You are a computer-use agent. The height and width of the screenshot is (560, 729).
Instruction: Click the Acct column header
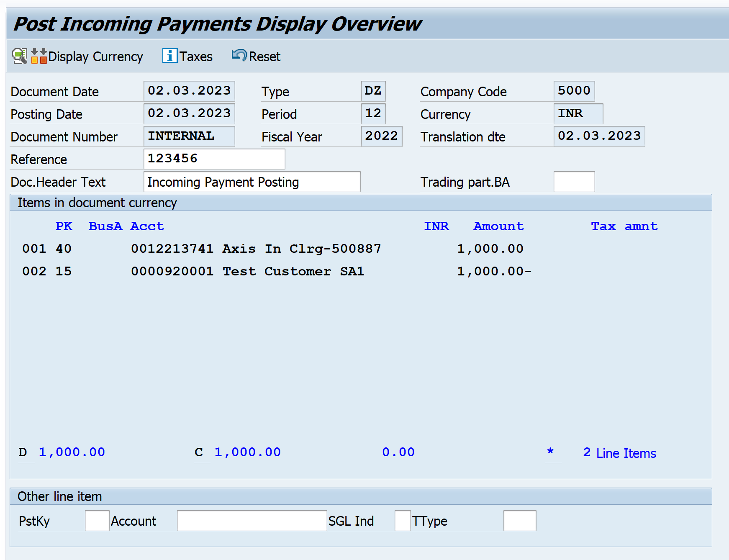[x=147, y=226]
